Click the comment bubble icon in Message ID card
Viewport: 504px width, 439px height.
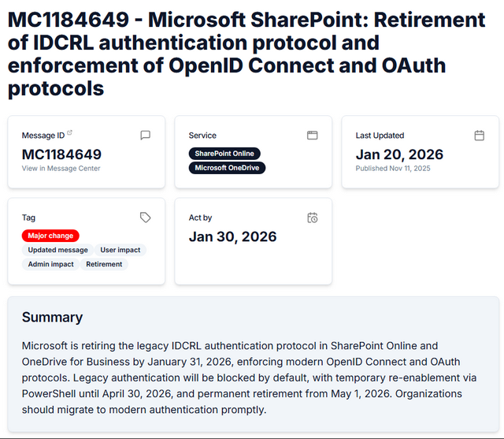click(145, 135)
